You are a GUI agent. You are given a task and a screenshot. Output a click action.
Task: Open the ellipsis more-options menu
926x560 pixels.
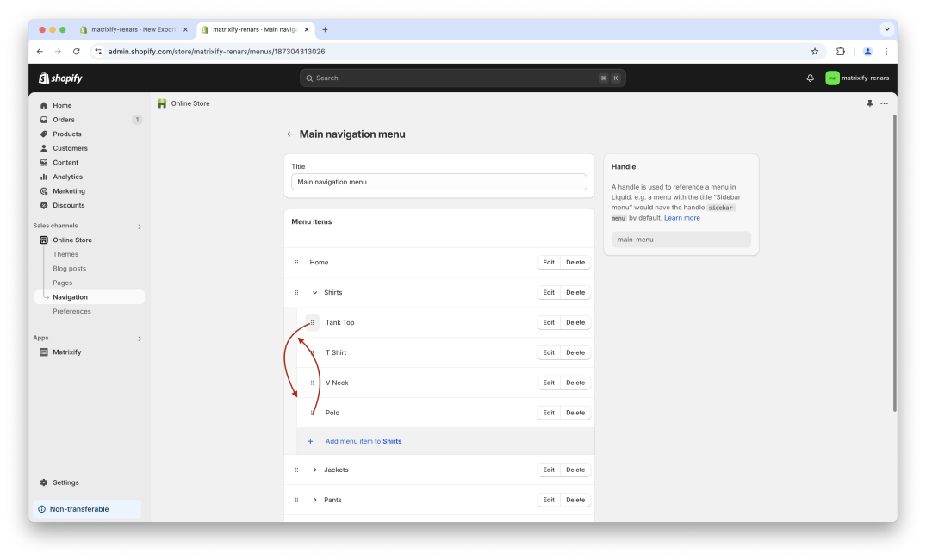[884, 103]
